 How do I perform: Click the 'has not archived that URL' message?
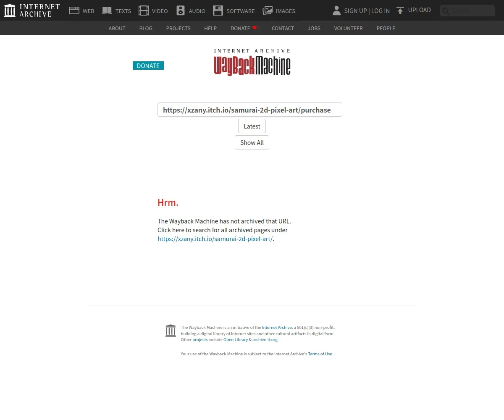(x=224, y=221)
